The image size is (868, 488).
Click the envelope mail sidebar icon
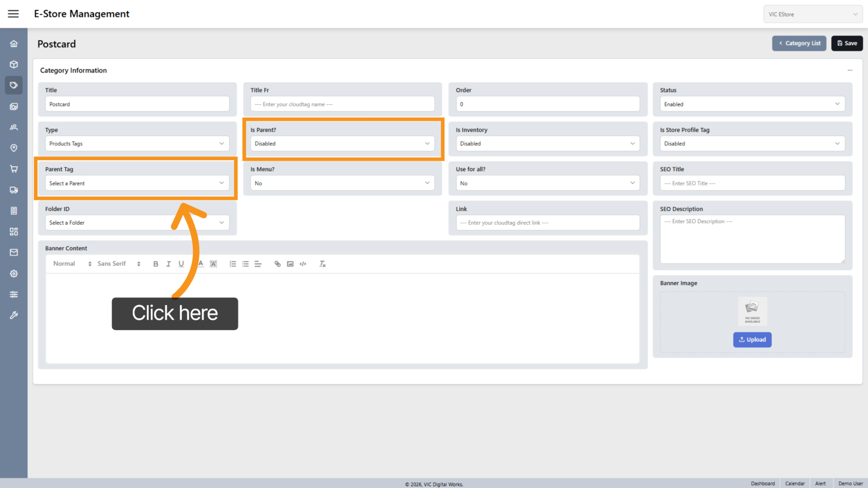[x=14, y=253]
